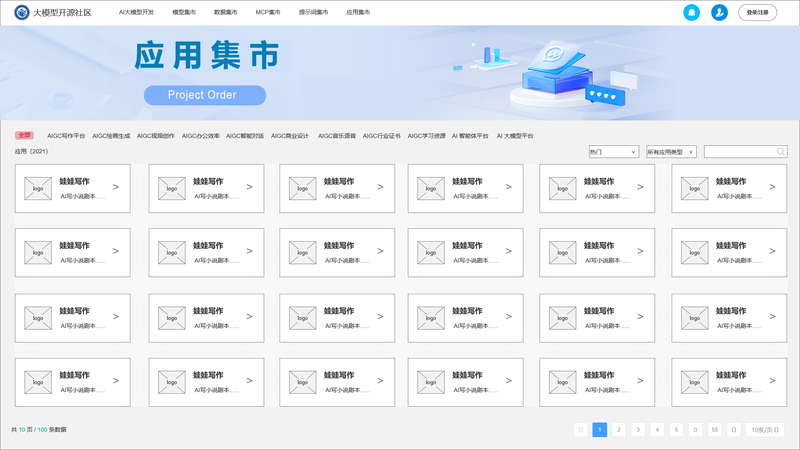Go to page 3 in pagination
The image size is (800, 450).
click(638, 429)
